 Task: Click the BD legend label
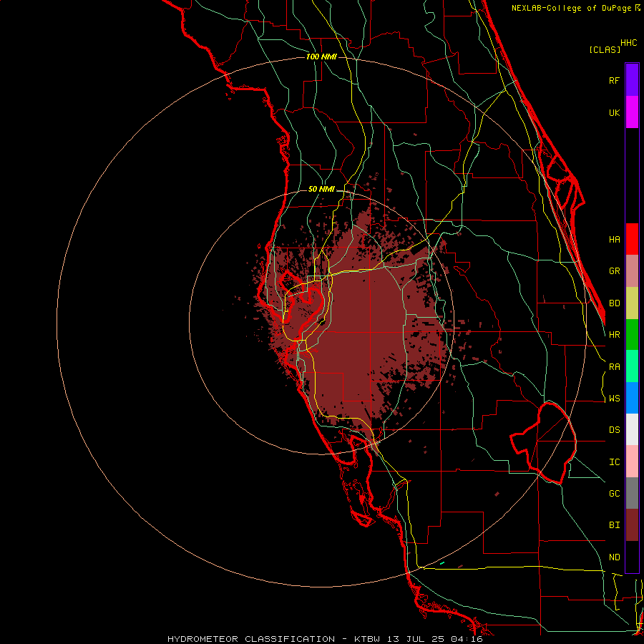[614, 303]
